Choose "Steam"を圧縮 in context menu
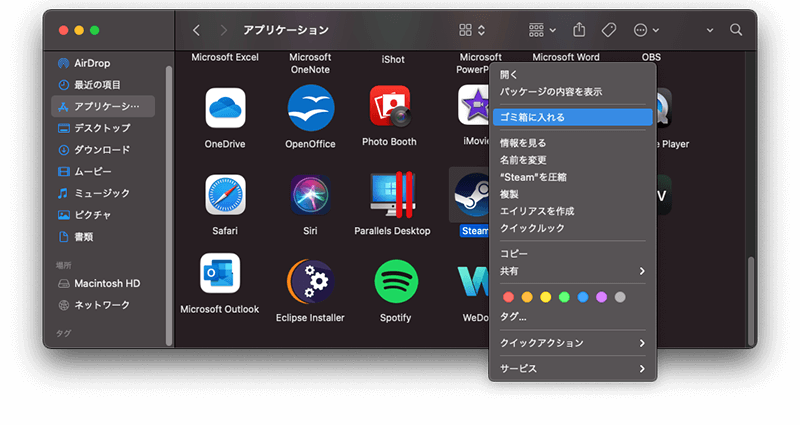This screenshot has height=425, width=800. tap(572, 177)
